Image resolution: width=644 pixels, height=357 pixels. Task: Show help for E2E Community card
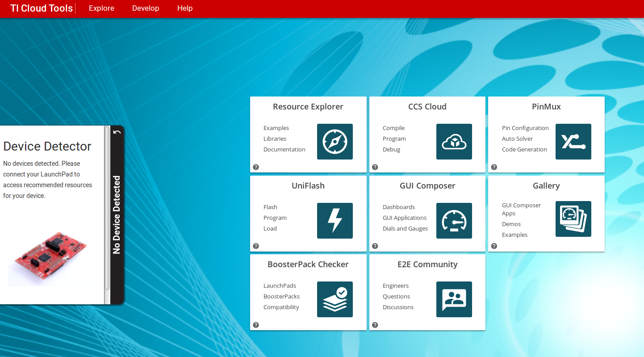coord(375,325)
